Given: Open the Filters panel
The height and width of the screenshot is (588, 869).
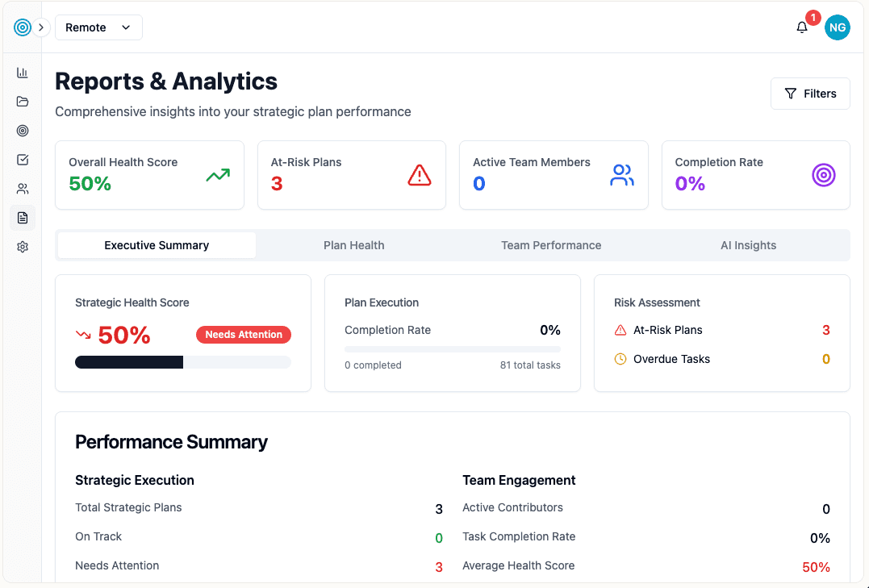Looking at the screenshot, I should [810, 93].
